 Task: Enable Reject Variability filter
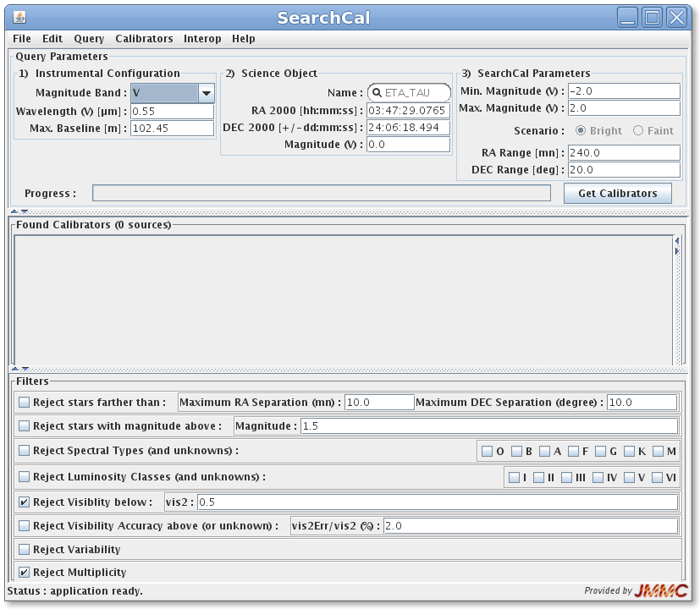[x=24, y=549]
